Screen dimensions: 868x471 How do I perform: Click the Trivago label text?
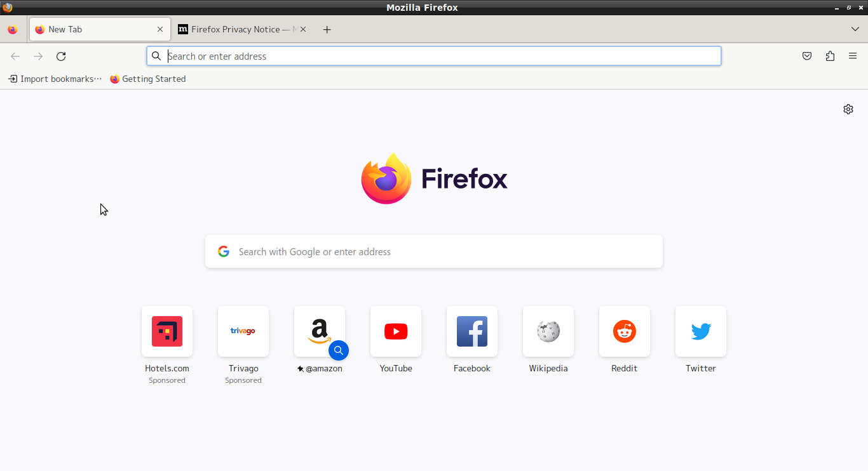pos(243,368)
